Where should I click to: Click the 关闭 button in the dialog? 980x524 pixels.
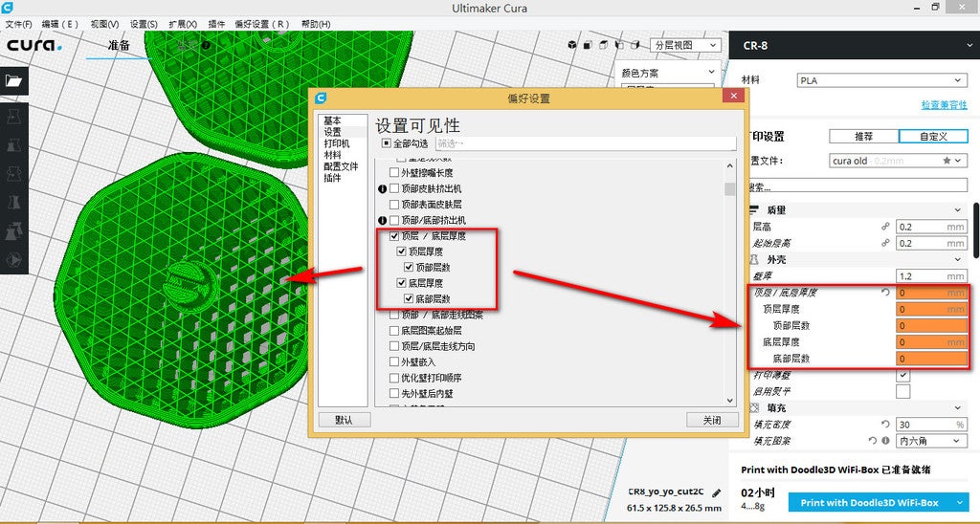(x=712, y=420)
